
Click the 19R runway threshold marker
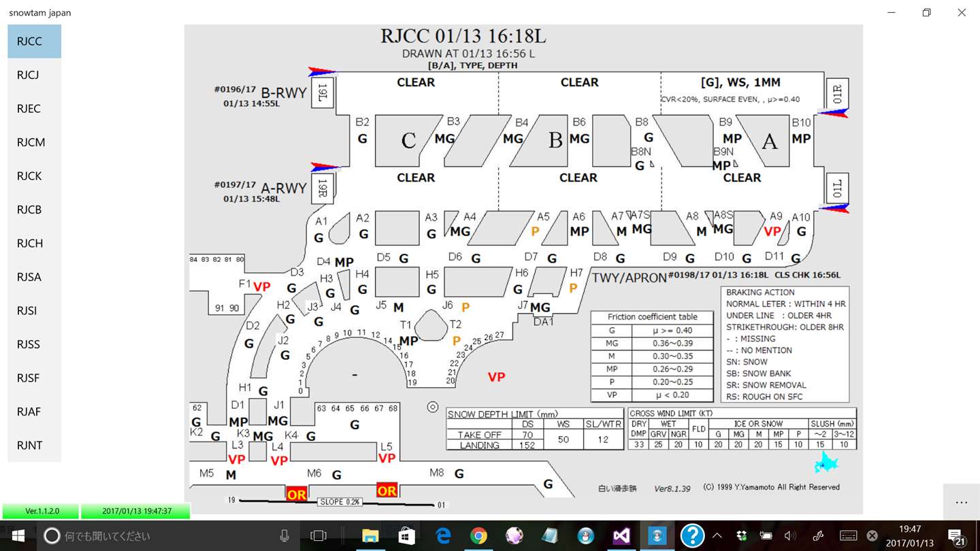point(323,188)
